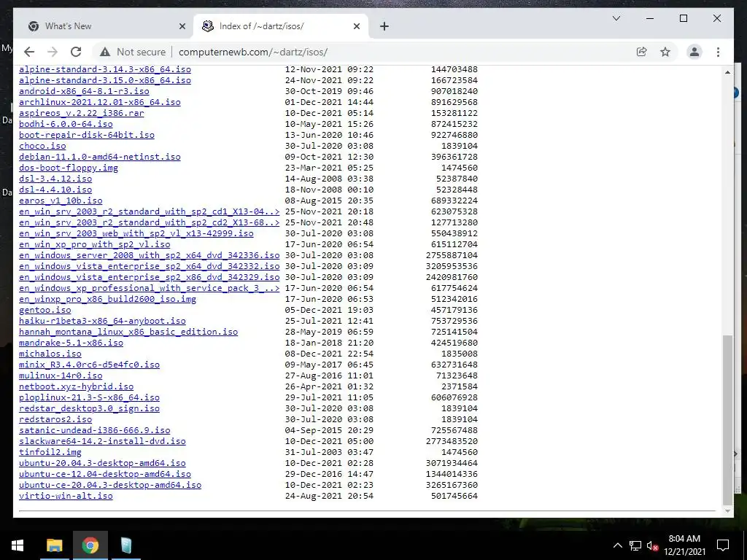The width and height of the screenshot is (747, 560).
Task: Click the muted volume tray icon
Action: pyautogui.click(x=652, y=545)
